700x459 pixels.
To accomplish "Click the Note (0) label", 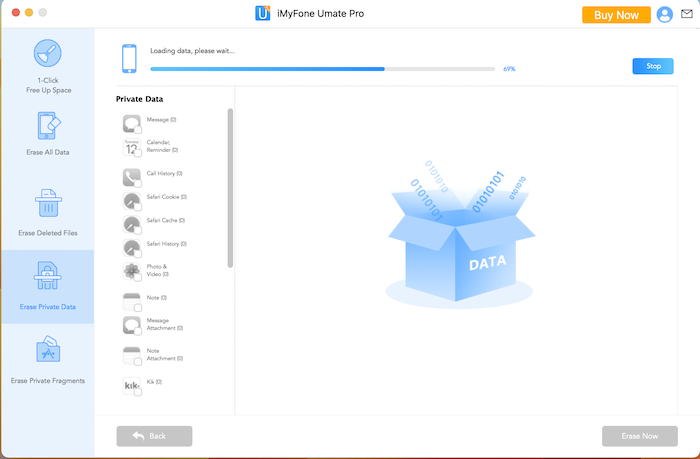I will coord(157,297).
